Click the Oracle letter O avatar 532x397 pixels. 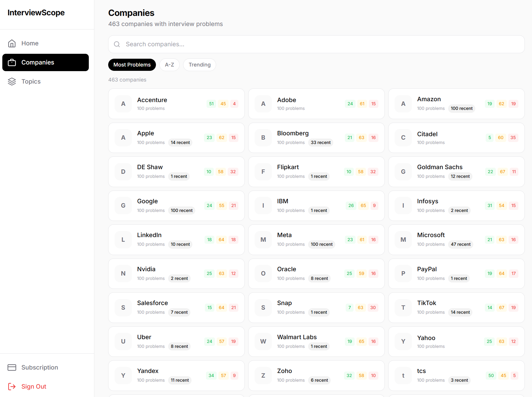pyautogui.click(x=263, y=274)
